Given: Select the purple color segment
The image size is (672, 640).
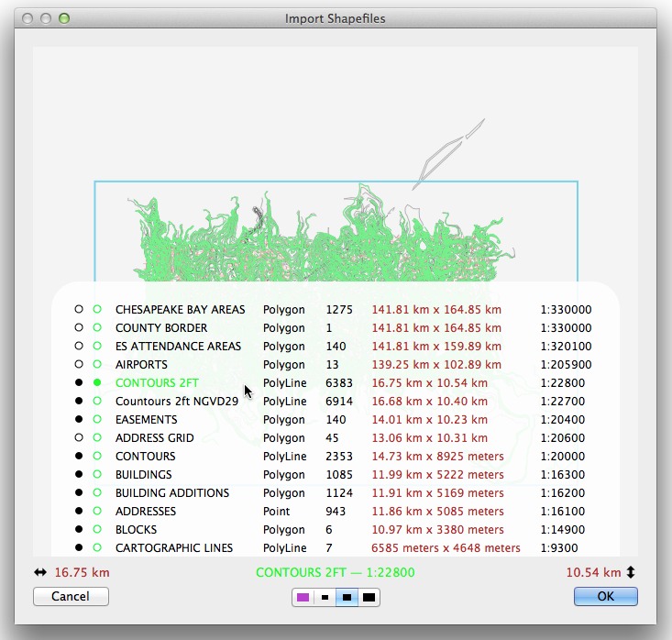Looking at the screenshot, I should pyautogui.click(x=303, y=597).
